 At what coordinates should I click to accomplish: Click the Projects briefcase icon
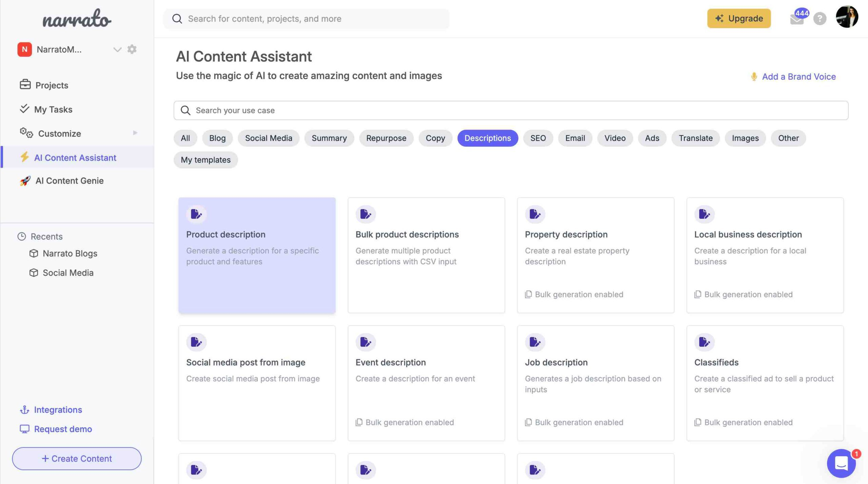[x=24, y=85]
